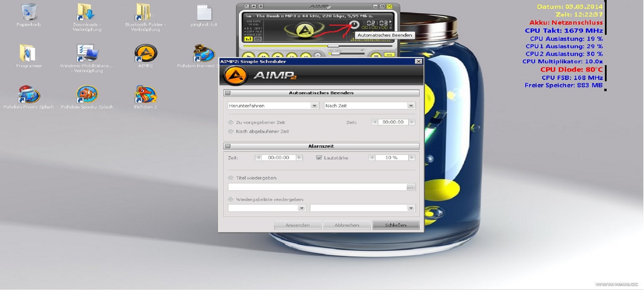Image resolution: width=644 pixels, height=290 pixels.
Task: Decrease shutdown Zeit with left stepper arrow
Action: [374, 122]
